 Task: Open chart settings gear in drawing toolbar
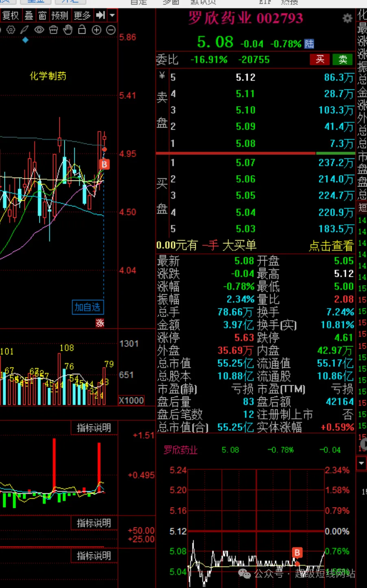point(11,30)
